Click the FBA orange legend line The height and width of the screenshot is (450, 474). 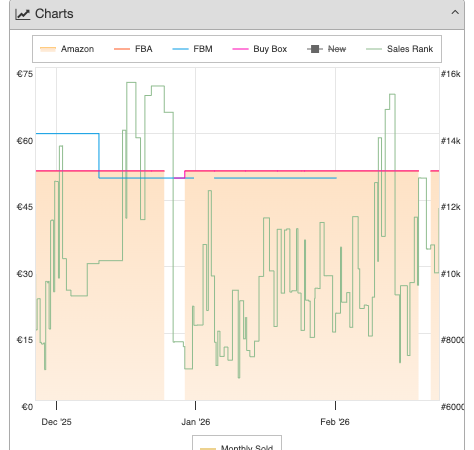coord(122,49)
